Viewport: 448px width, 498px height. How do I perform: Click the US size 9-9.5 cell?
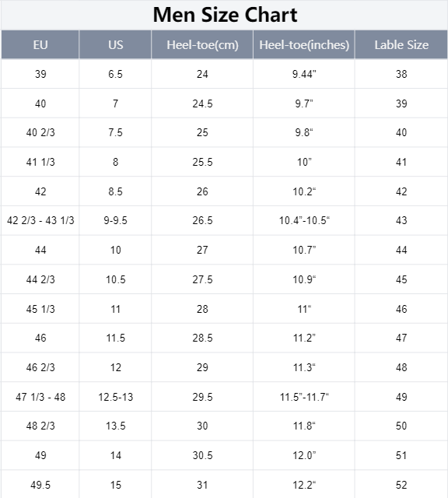click(x=115, y=220)
